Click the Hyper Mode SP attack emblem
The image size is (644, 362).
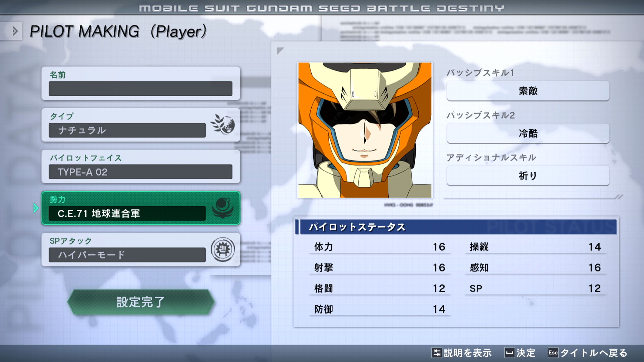(x=222, y=249)
